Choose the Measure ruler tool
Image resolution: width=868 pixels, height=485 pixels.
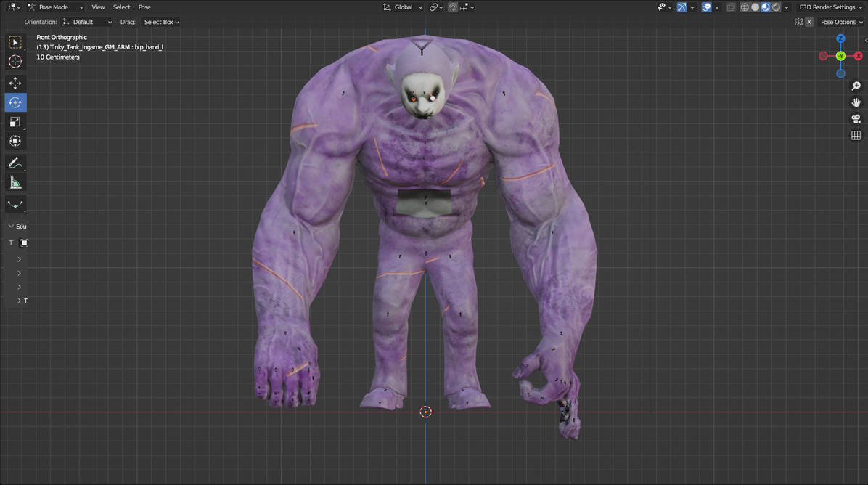[x=15, y=182]
